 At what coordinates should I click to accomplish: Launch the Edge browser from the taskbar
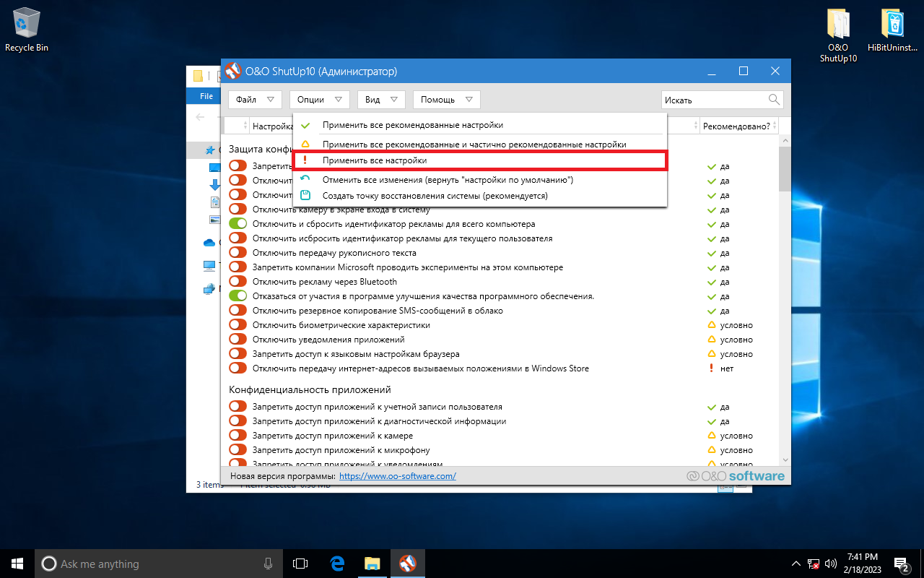point(337,564)
